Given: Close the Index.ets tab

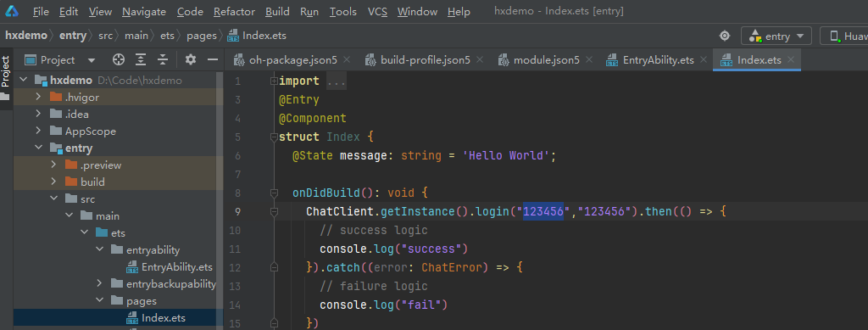Looking at the screenshot, I should coord(791,59).
